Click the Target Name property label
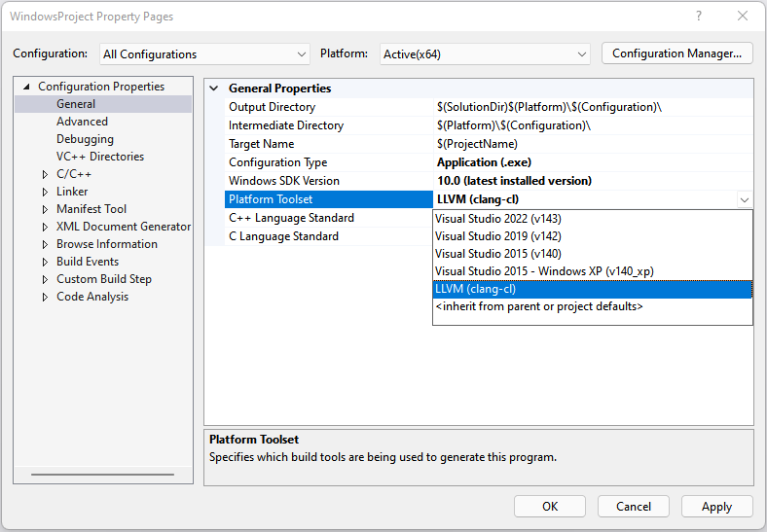Screen dimensions: 767x532 (261, 144)
